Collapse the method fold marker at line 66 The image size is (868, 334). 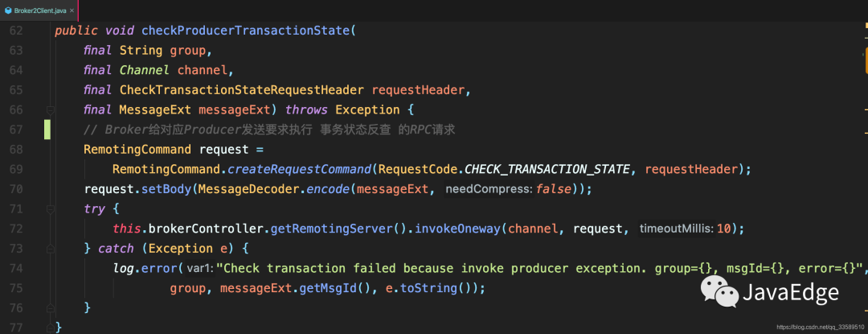pyautogui.click(x=51, y=109)
